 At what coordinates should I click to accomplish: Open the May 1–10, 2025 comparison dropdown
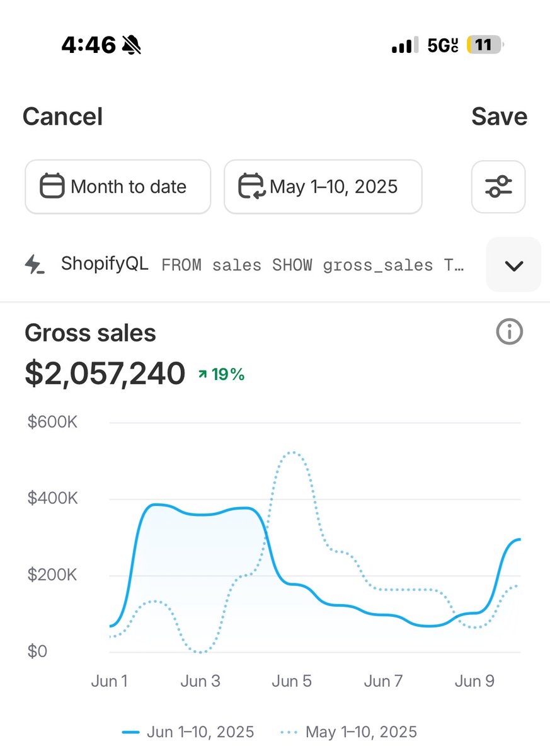pyautogui.click(x=323, y=186)
